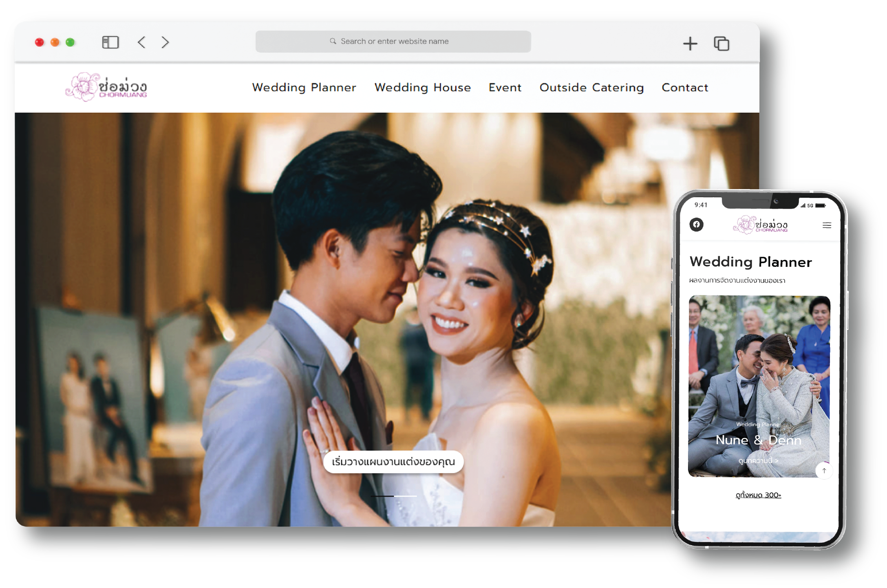Image resolution: width=887 pixels, height=588 pixels.
Task: Click the browser back arrow
Action: pos(141,42)
